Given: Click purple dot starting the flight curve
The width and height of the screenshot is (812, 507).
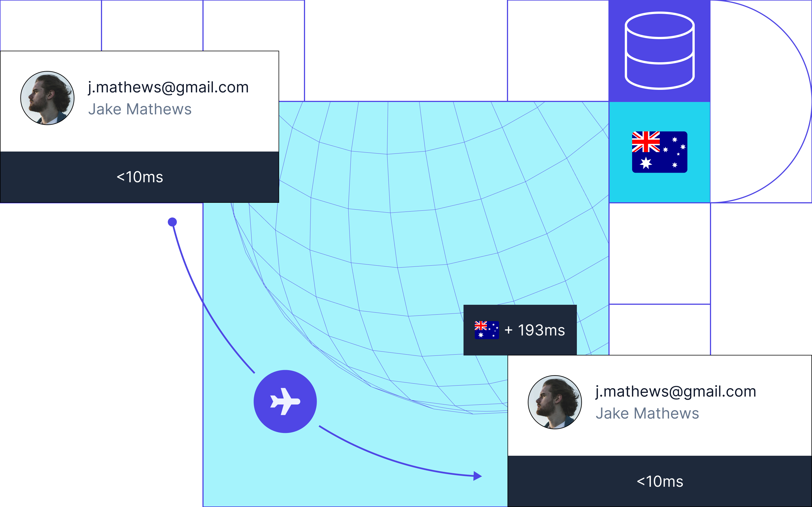Looking at the screenshot, I should pos(172,222).
